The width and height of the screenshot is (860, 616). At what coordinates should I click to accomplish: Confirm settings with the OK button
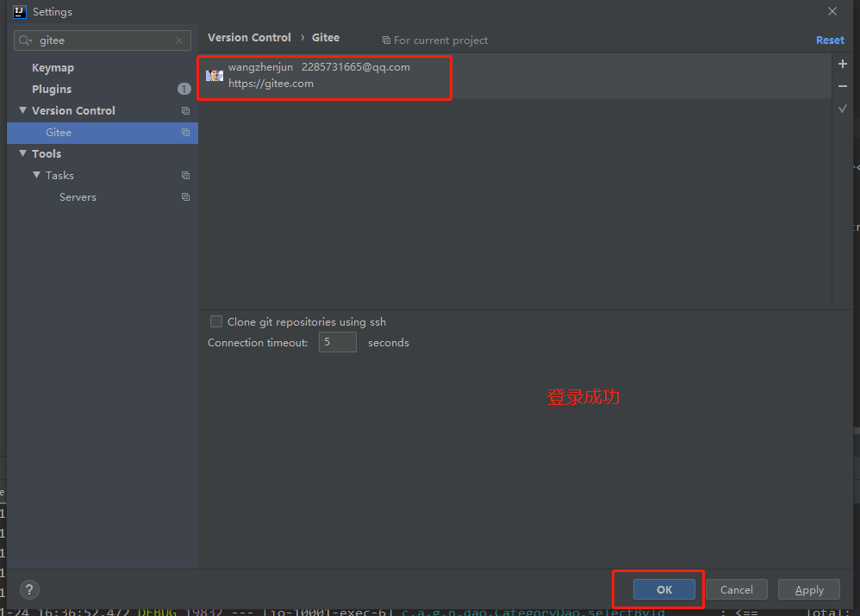click(664, 589)
